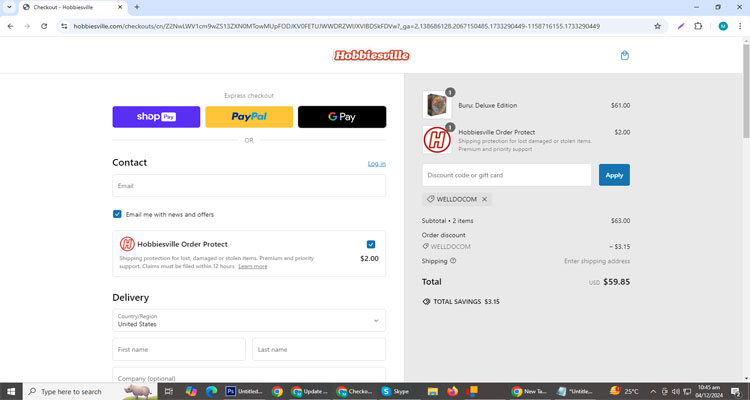This screenshot has height=400, width=750.
Task: Click the Buru: Deluxe Edition product thumbnail
Action: [436, 105]
